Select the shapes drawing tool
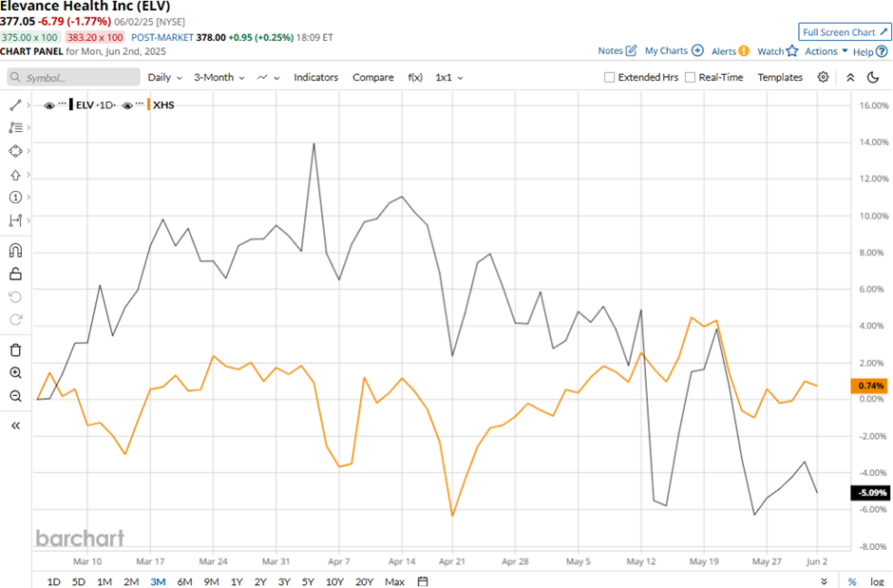The height and width of the screenshot is (588, 893). (15, 151)
